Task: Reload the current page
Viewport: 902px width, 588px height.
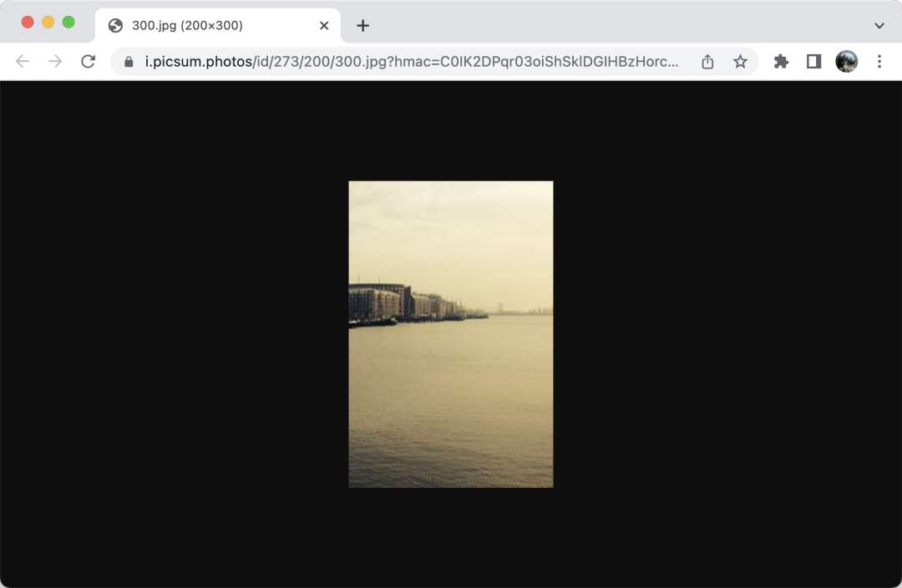Action: 88,62
